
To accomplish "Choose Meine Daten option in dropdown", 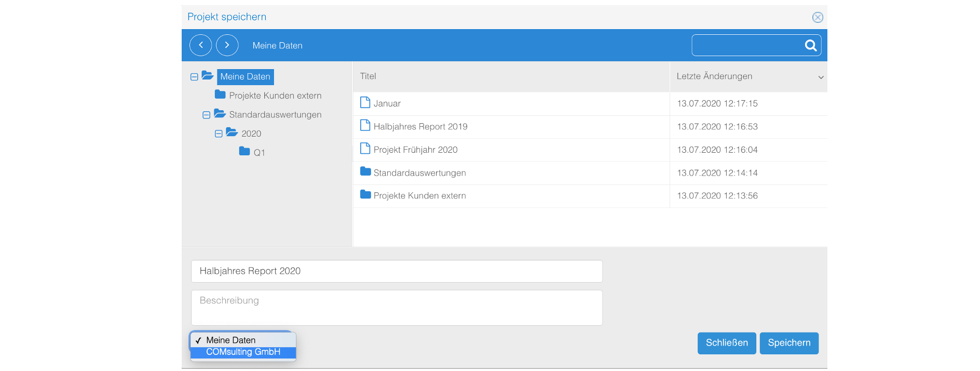I will coord(231,340).
